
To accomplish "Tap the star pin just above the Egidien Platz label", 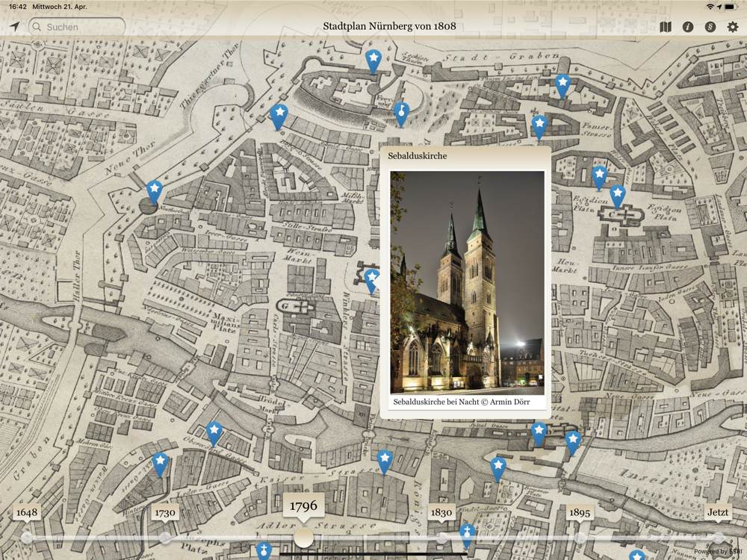I will (x=599, y=177).
